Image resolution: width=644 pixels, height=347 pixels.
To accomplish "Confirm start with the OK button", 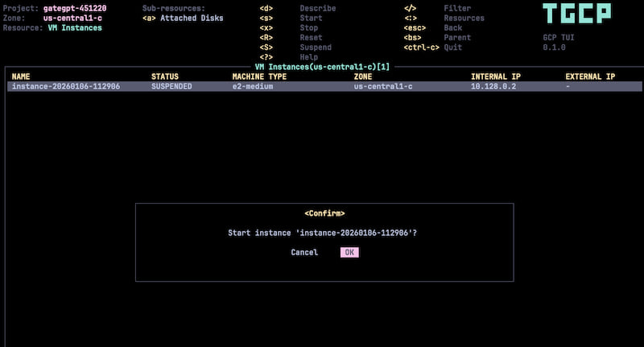I will point(349,252).
